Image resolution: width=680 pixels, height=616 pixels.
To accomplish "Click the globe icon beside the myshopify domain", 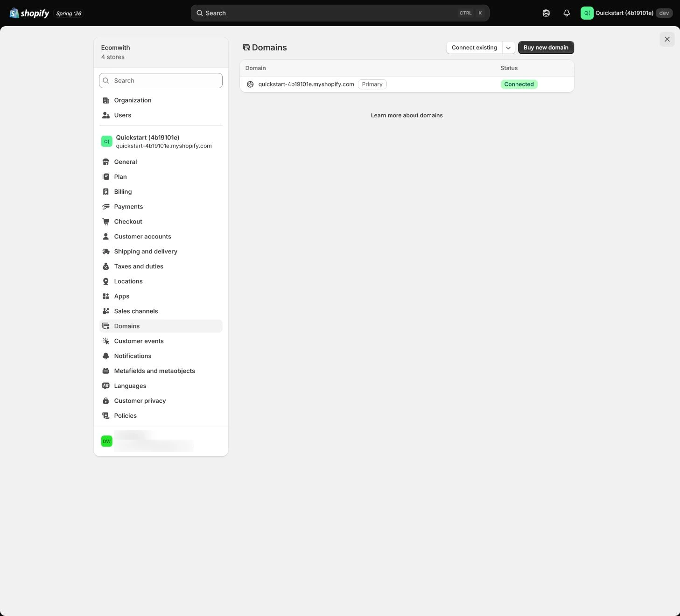I will coord(250,84).
